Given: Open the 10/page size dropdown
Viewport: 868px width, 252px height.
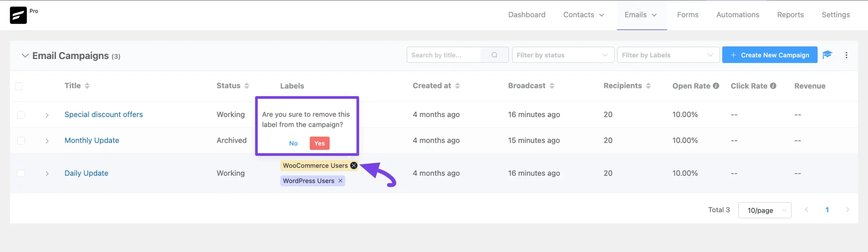Looking at the screenshot, I should 765,210.
